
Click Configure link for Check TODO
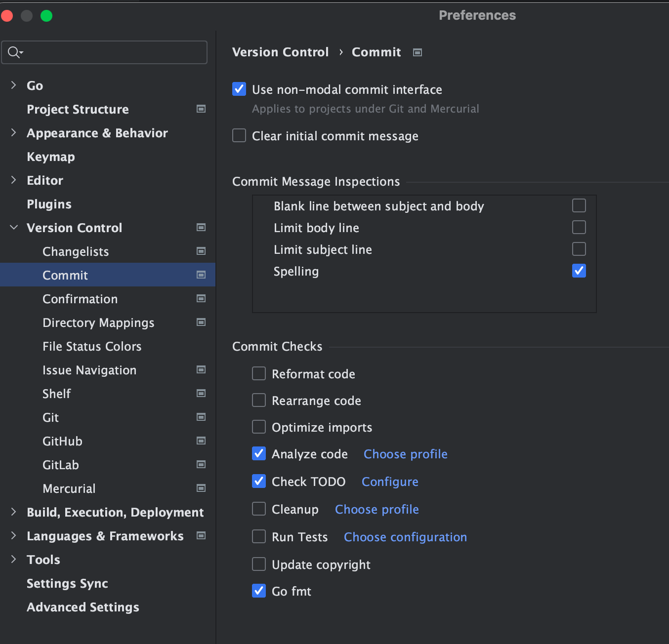(x=390, y=482)
